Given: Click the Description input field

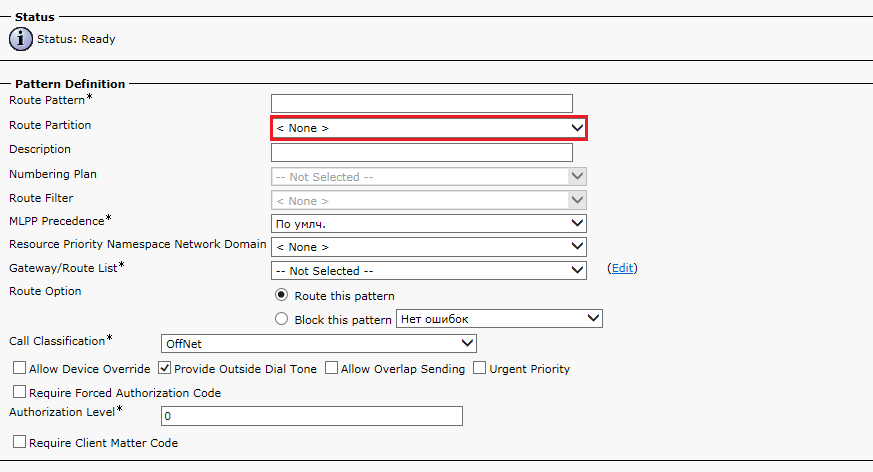Looking at the screenshot, I should coord(421,152).
